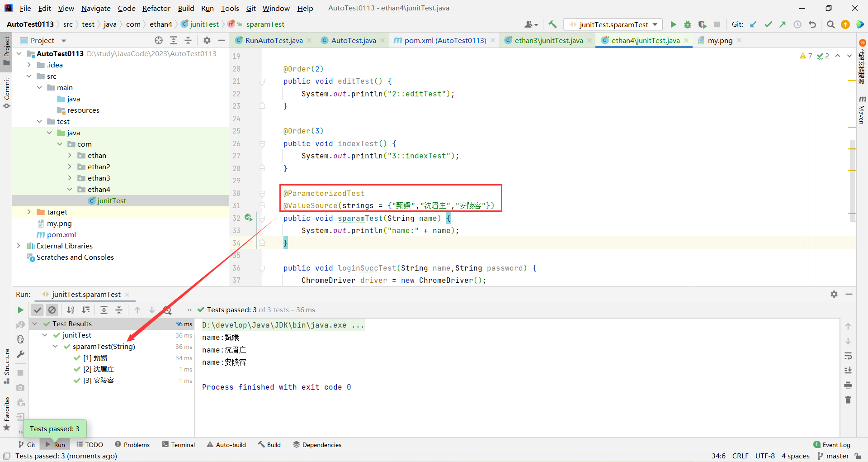This screenshot has height=462, width=868.
Task: Rerun tests in Run panel
Action: click(20, 310)
